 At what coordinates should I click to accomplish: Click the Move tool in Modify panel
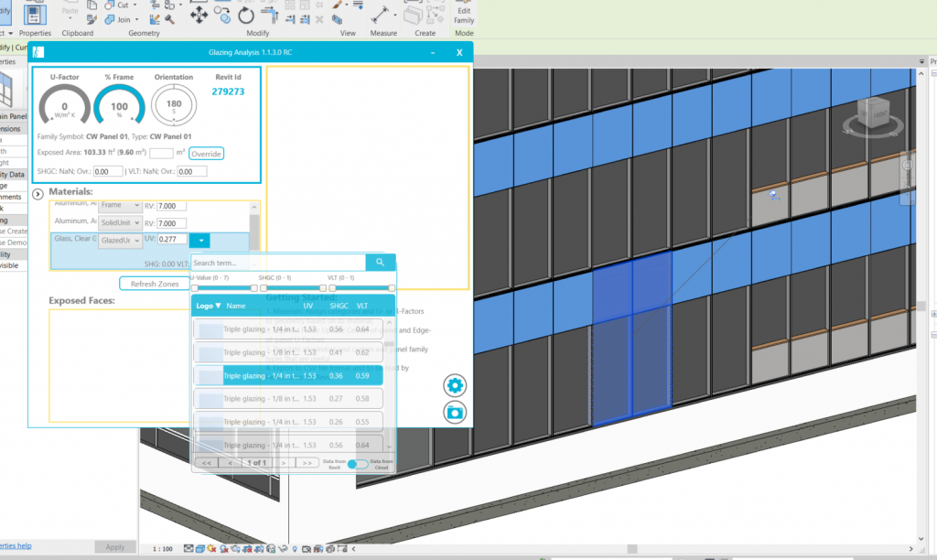pyautogui.click(x=199, y=15)
